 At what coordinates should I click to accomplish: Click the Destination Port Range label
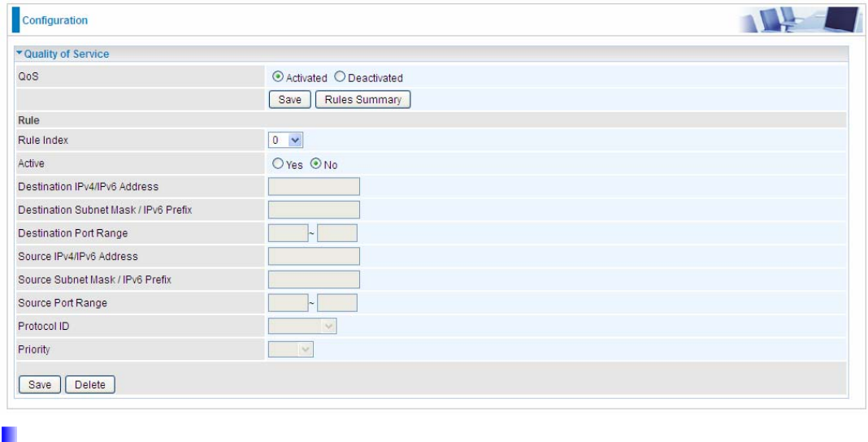tap(73, 233)
